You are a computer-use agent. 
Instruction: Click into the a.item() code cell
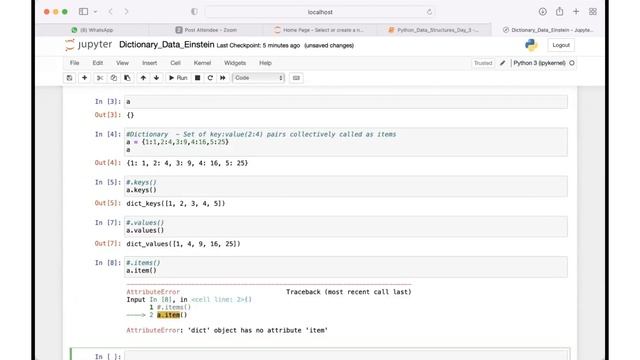tap(346, 267)
